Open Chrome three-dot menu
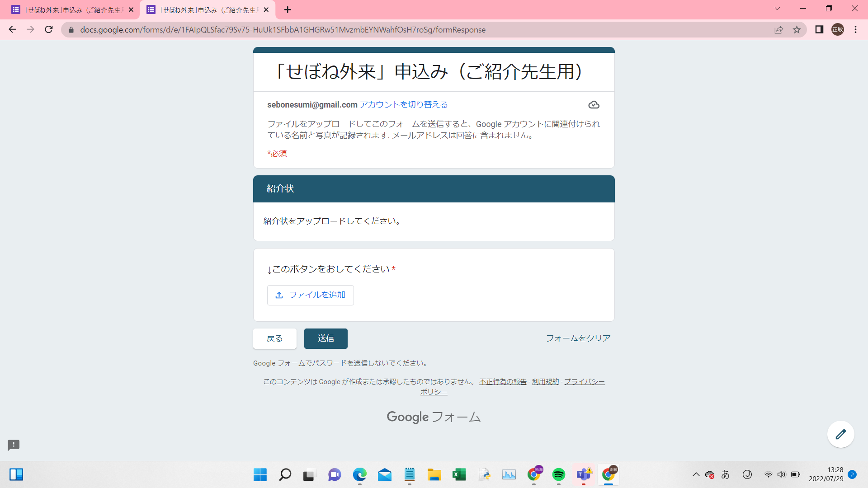This screenshot has height=488, width=868. 855,30
